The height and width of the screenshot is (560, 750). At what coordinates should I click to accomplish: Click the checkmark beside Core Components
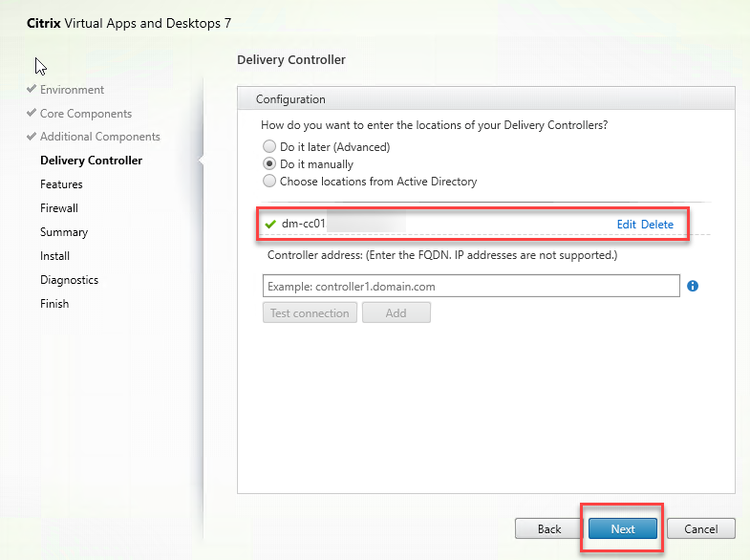tap(32, 114)
